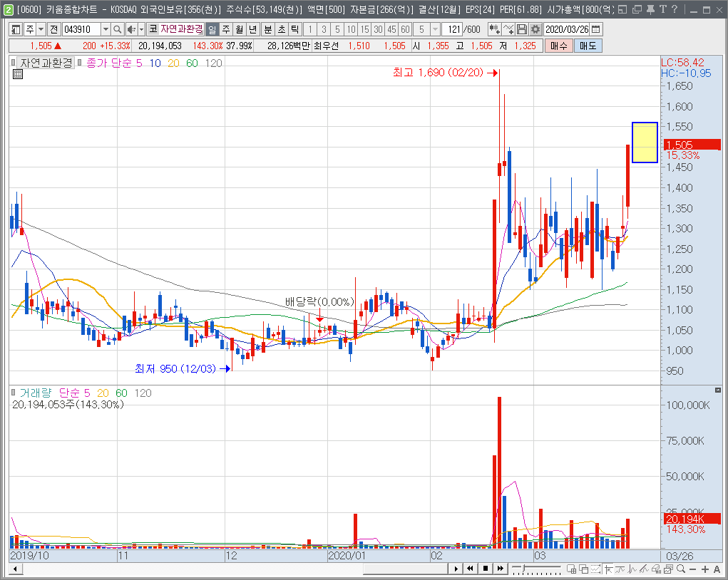The image size is (728, 580).
Task: Click the data grid icon under stock name
Action: click(18, 74)
